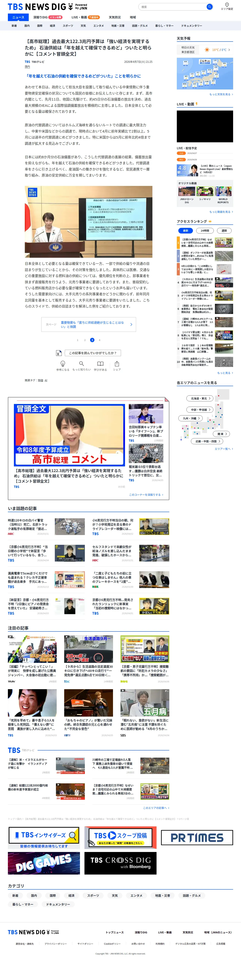The width and height of the screenshot is (241, 980).
Task: Open the 冒頭全文 高市総理コメント featured thumbnail
Action: point(70,435)
